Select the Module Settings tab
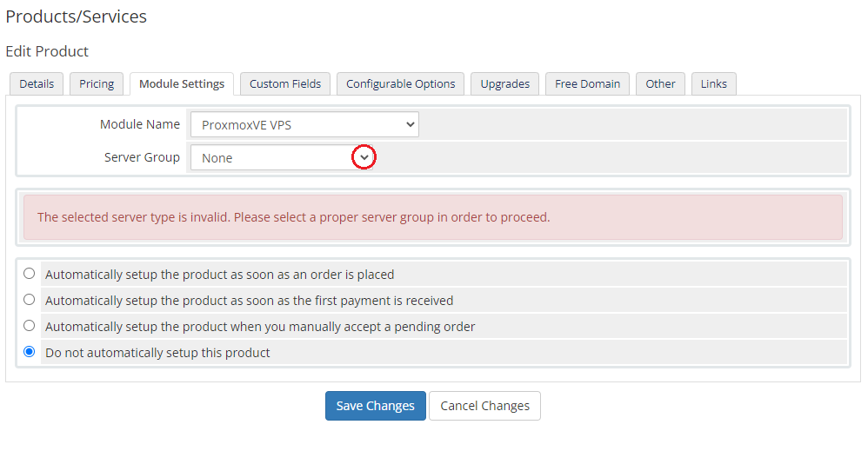 pos(182,84)
